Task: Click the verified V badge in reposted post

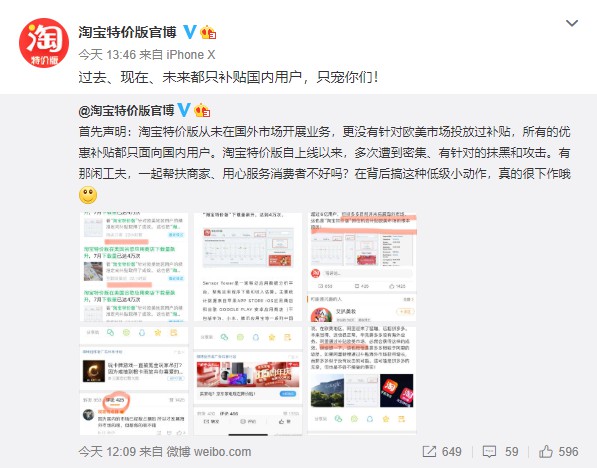Action: tap(184, 110)
